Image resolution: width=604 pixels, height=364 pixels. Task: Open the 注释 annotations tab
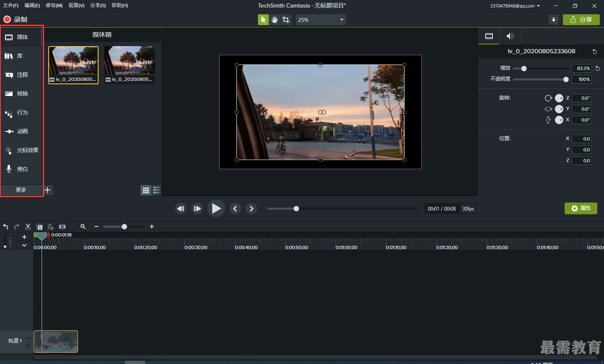click(x=21, y=75)
